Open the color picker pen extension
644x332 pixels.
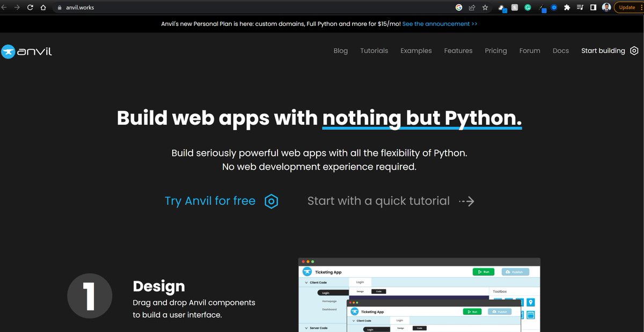[x=542, y=8]
